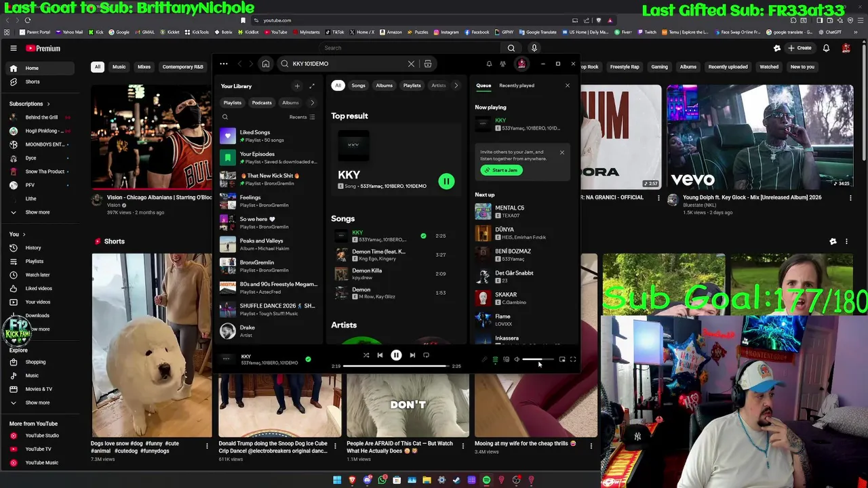868x488 pixels.
Task: Toggle saved checkmark on KKY song row
Action: [x=423, y=236]
